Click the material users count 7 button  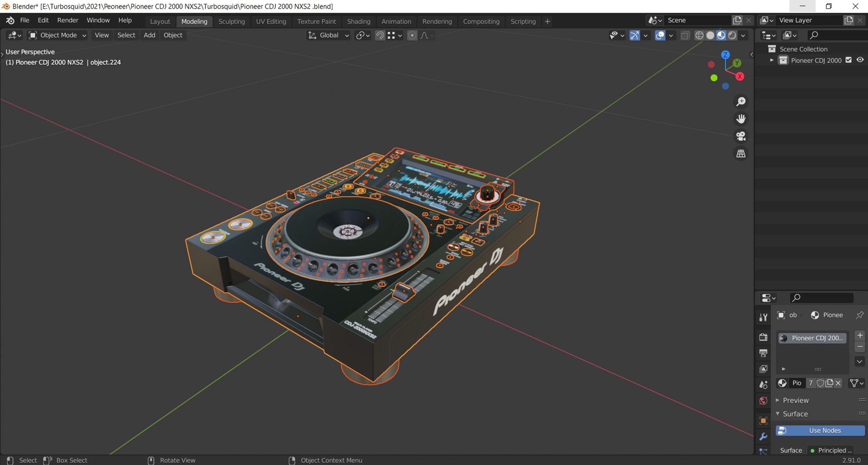click(x=811, y=383)
